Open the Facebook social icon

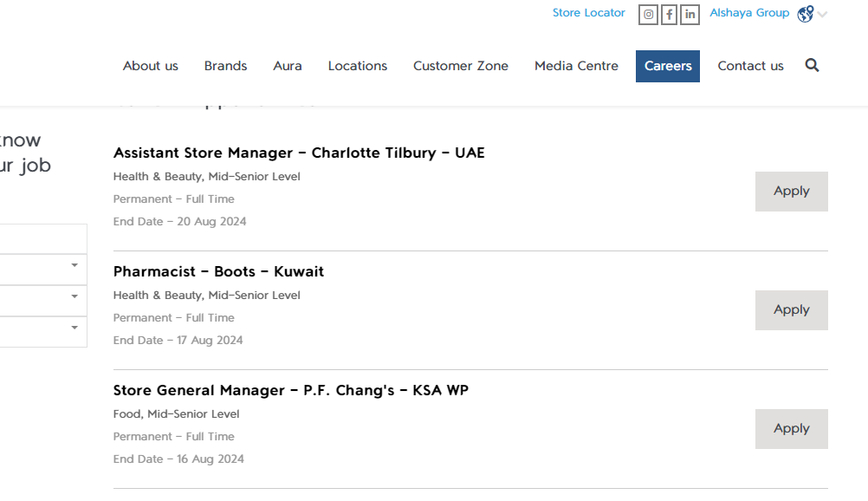669,15
